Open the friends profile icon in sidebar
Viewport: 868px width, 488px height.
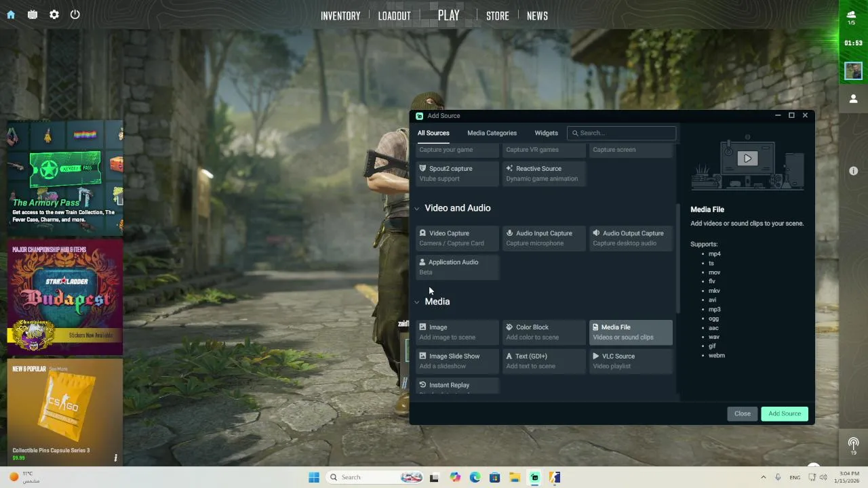853,99
